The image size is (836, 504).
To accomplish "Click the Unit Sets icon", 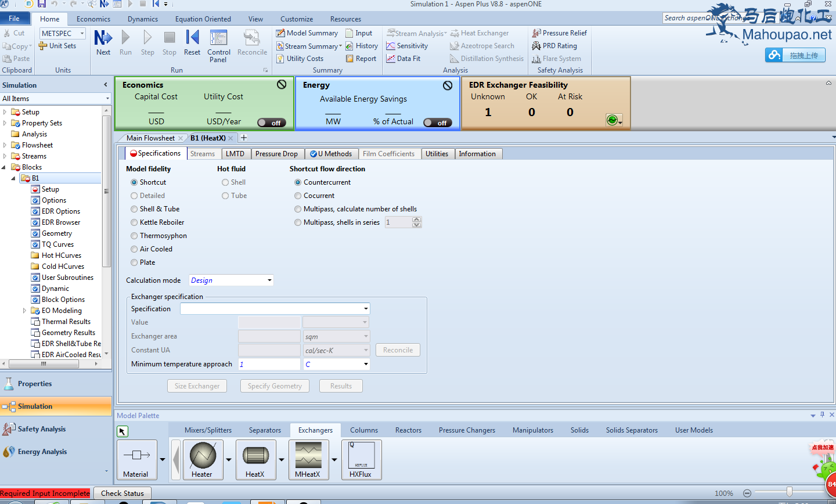I will [43, 46].
